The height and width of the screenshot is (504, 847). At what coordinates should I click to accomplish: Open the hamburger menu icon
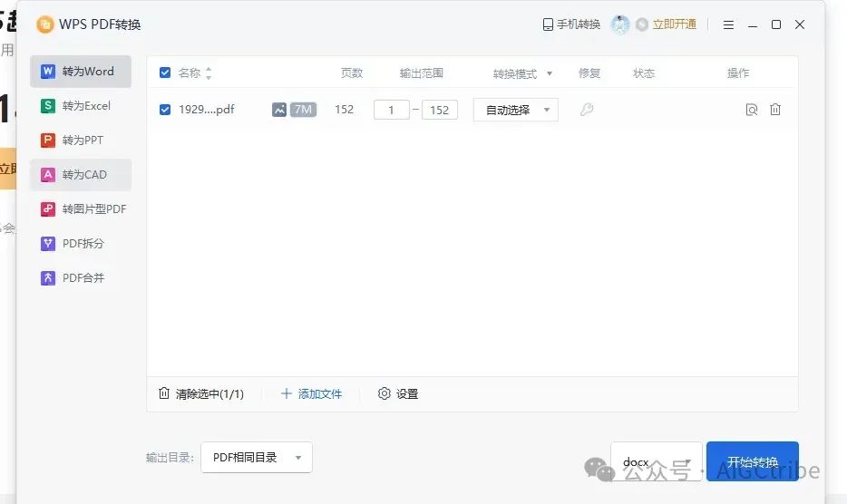pos(728,24)
